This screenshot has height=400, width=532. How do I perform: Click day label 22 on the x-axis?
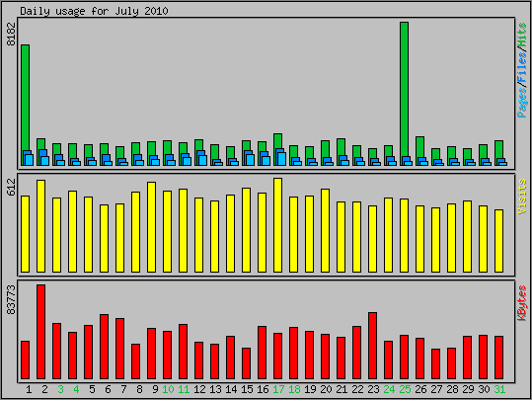357,389
